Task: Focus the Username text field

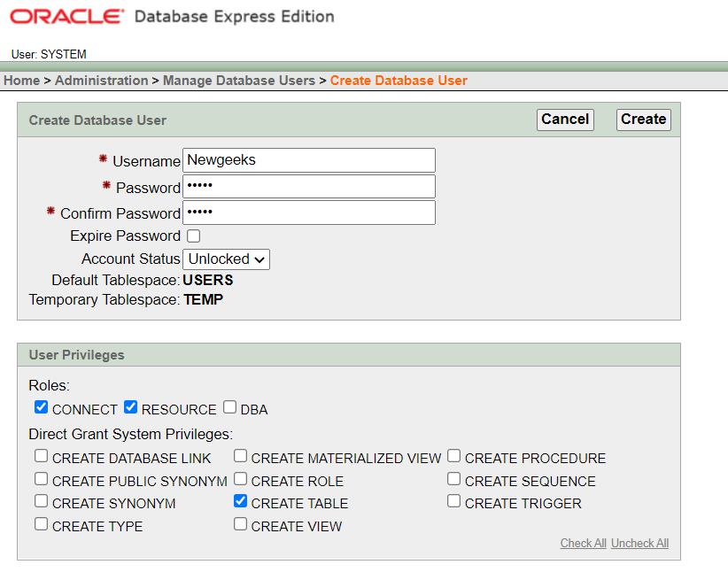Action: 309,160
